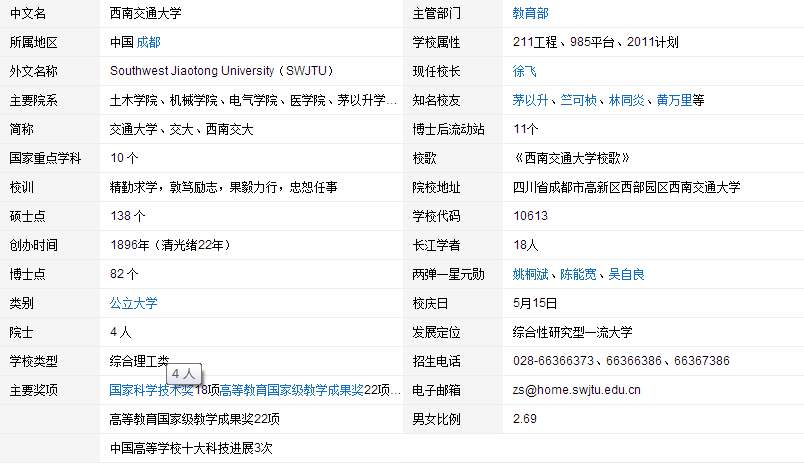This screenshot has width=804, height=464.
Task: Open the 林同炎 alumni link
Action: (626, 100)
